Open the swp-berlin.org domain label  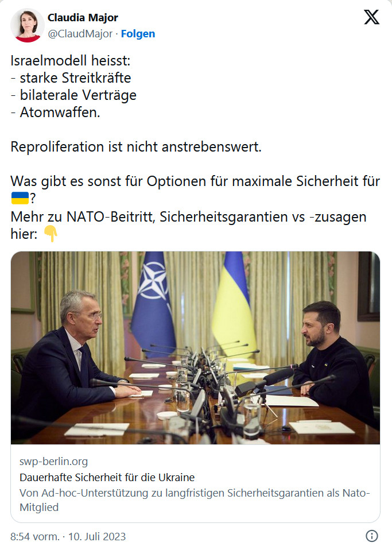53,462
